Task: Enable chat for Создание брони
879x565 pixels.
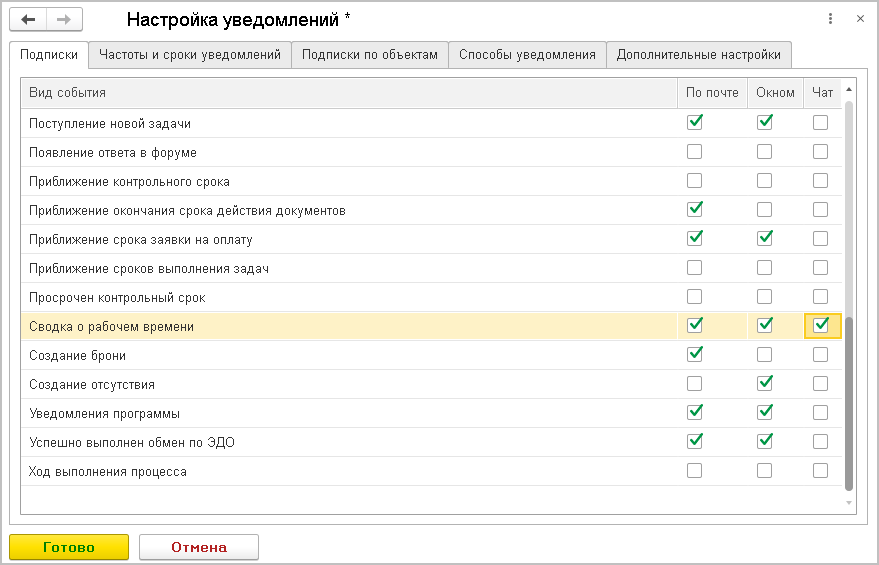Action: 820,355
